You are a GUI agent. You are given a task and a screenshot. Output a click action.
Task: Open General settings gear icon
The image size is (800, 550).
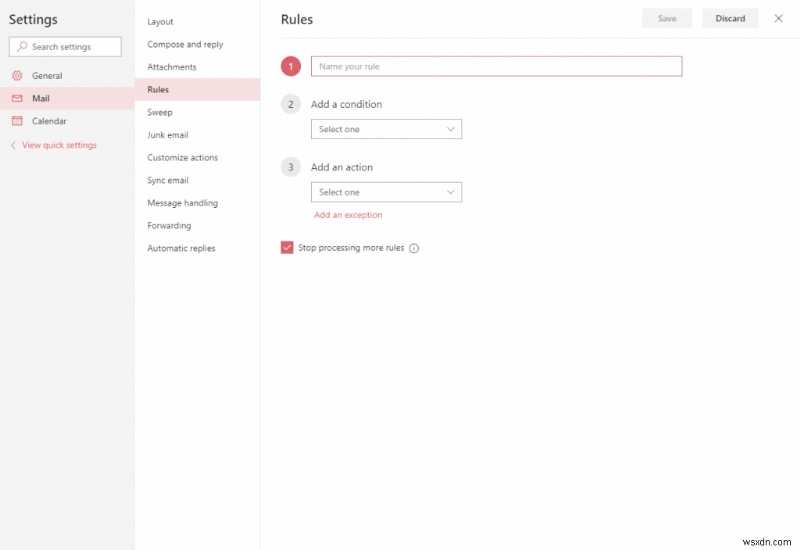tap(17, 76)
